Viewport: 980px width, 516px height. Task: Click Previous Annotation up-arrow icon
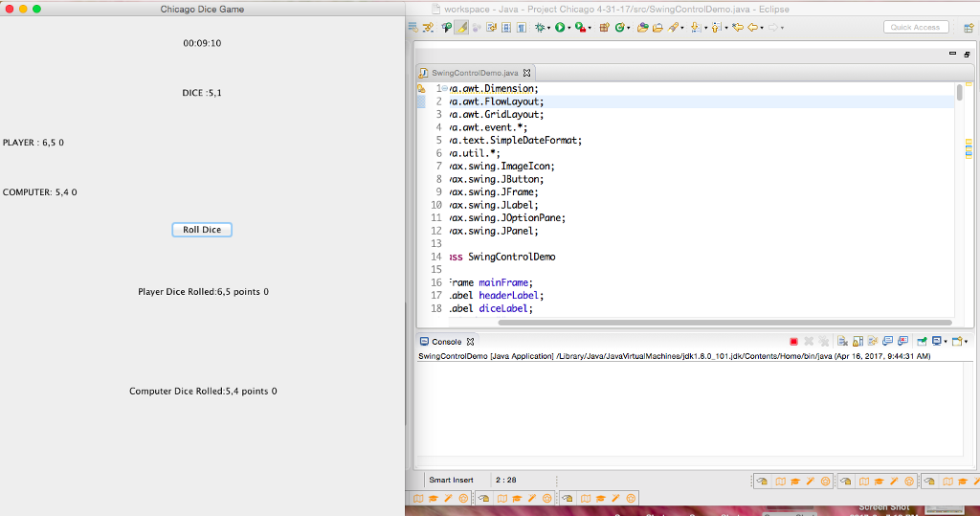pos(716,28)
